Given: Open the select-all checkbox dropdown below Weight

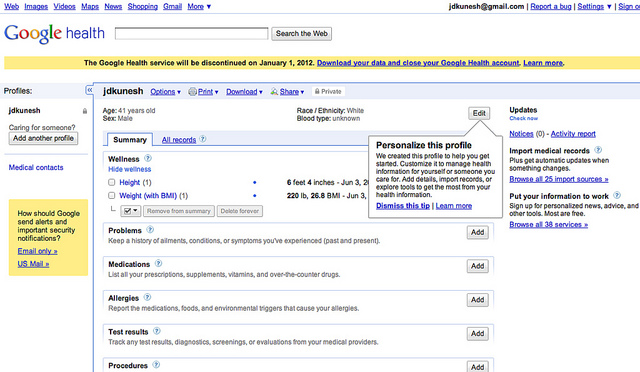Looking at the screenshot, I should pos(131,211).
